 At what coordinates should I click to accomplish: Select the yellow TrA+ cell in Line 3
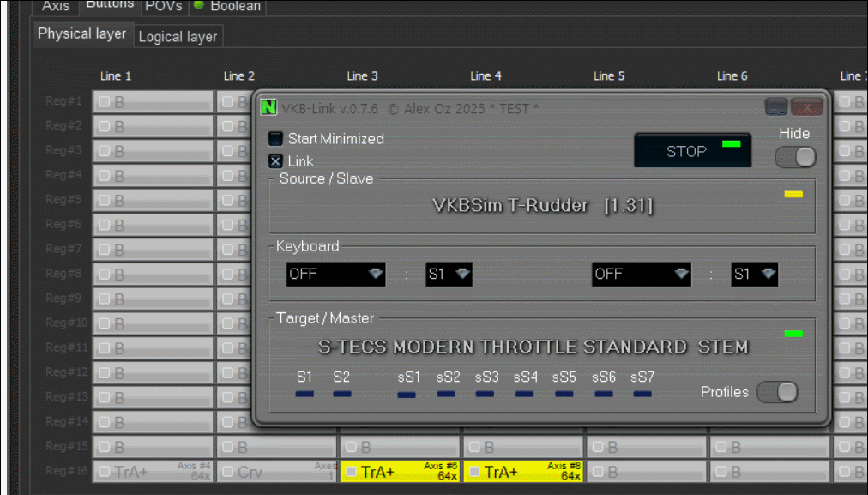(x=400, y=471)
